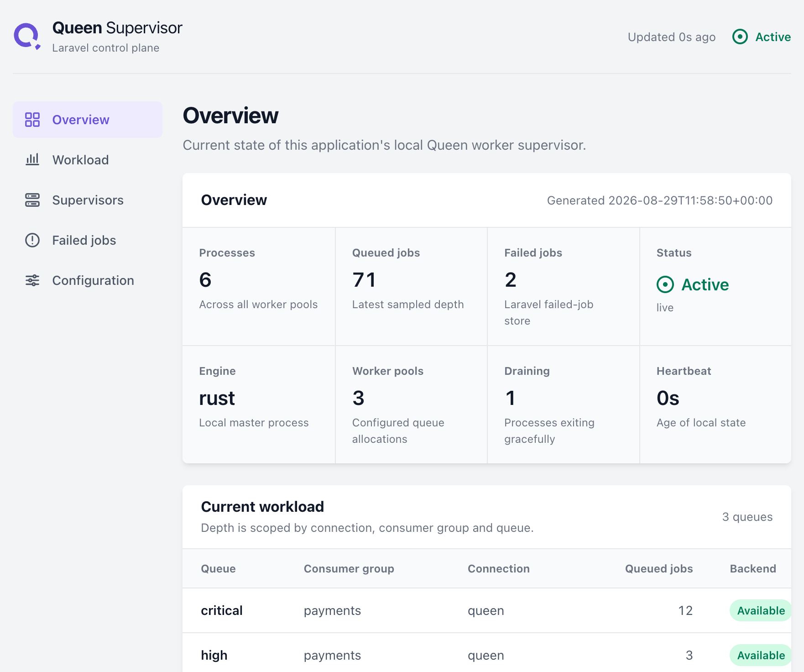Click 'Across all worker pools' caption
Image resolution: width=804 pixels, height=672 pixels.
coord(258,304)
